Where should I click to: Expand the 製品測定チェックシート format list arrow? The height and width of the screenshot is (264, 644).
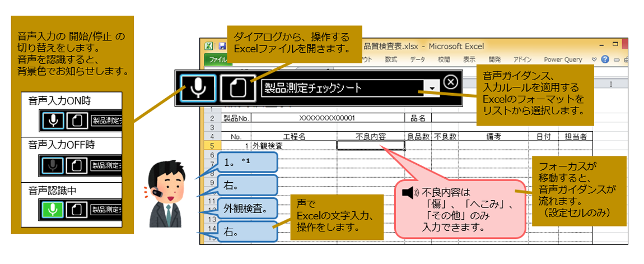[431, 88]
